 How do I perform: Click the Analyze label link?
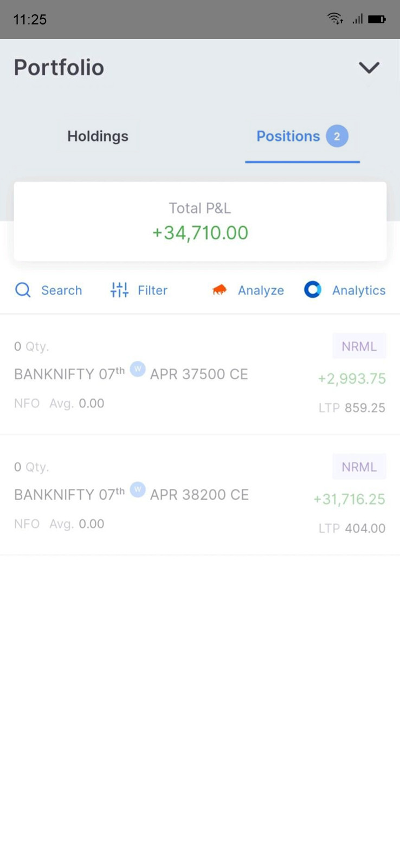click(x=261, y=291)
